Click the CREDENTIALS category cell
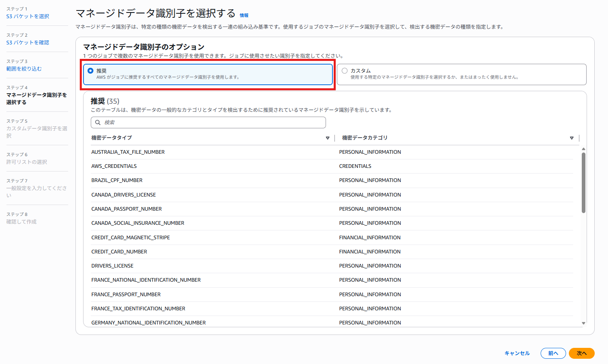Viewport: 608px width, 364px height. [x=355, y=166]
